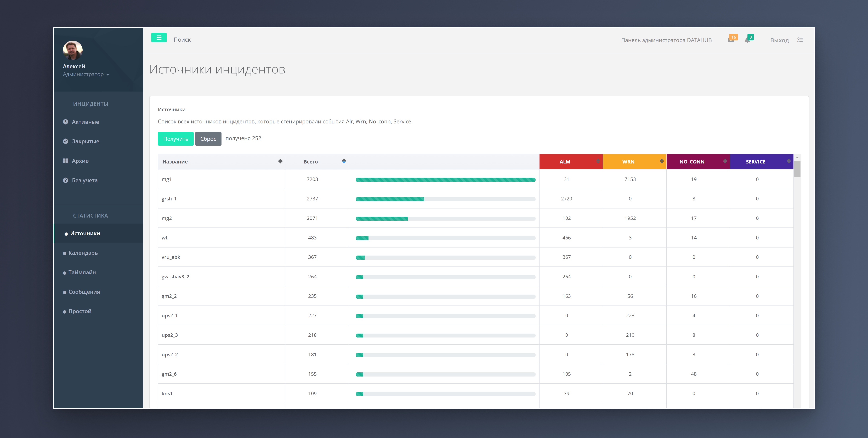The width and height of the screenshot is (868, 438).
Task: Click the total value 2071 for mg2
Action: tap(312, 219)
